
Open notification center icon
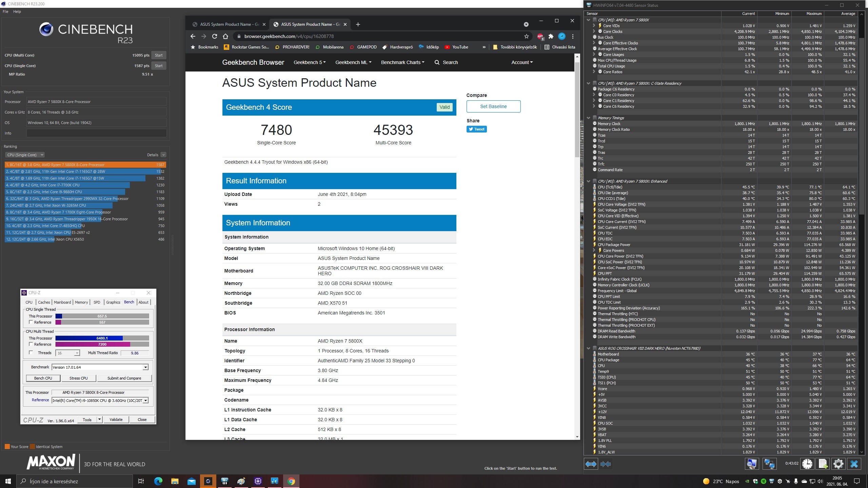(856, 481)
